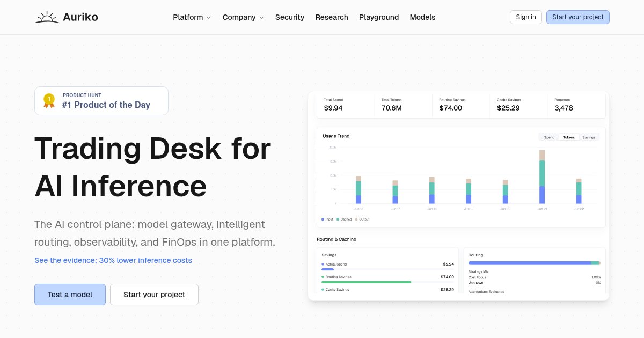Click the chart bar for Jun 19
Image resolution: width=644 pixels, height=338 pixels.
click(x=469, y=192)
